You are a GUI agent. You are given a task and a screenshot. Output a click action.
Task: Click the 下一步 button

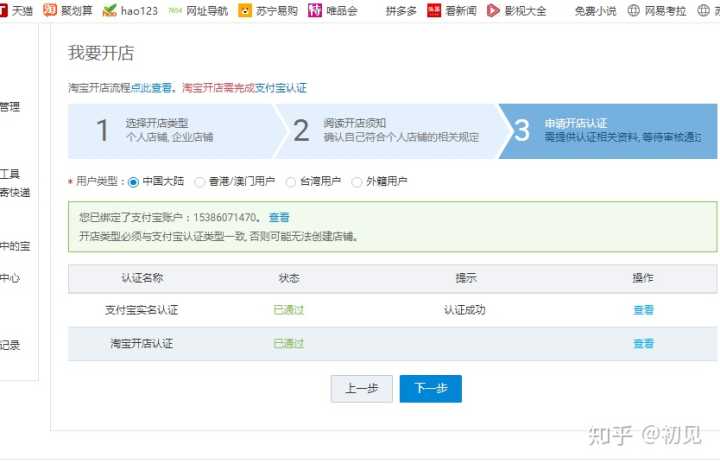point(430,389)
